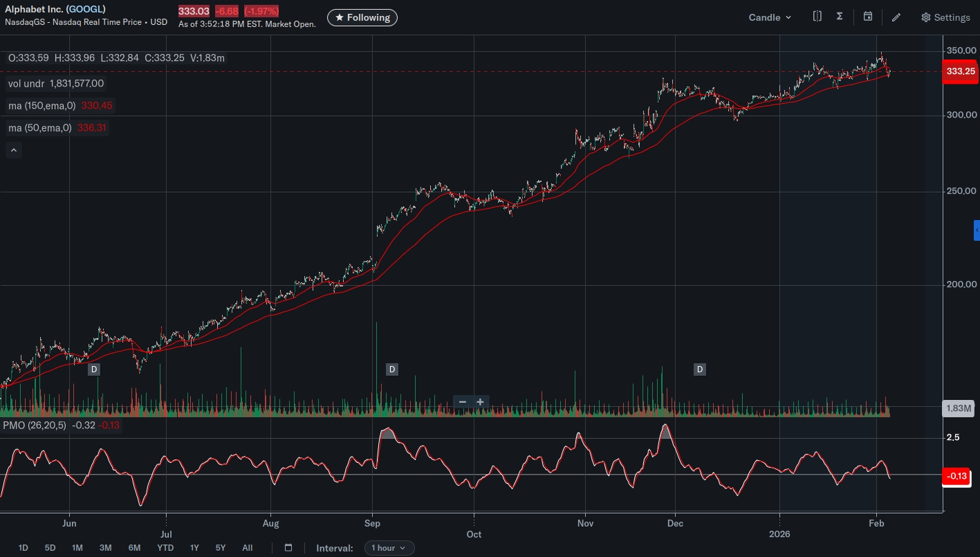980x557 pixels.
Task: Zoom in with the plus button
Action: click(480, 402)
